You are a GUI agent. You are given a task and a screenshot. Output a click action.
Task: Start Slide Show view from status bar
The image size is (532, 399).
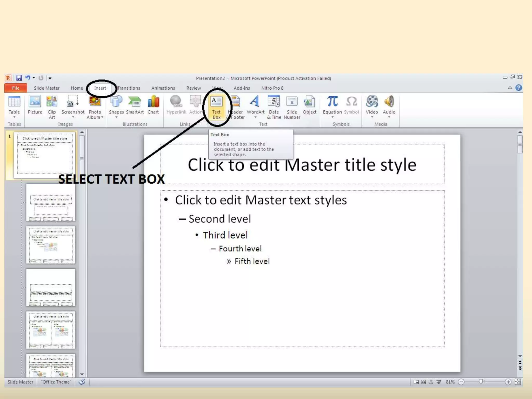click(x=439, y=382)
